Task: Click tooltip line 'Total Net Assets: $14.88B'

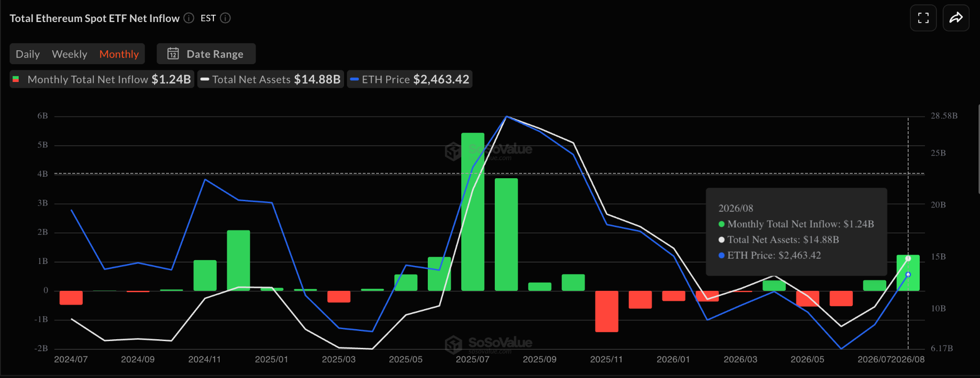Action: [x=779, y=240]
